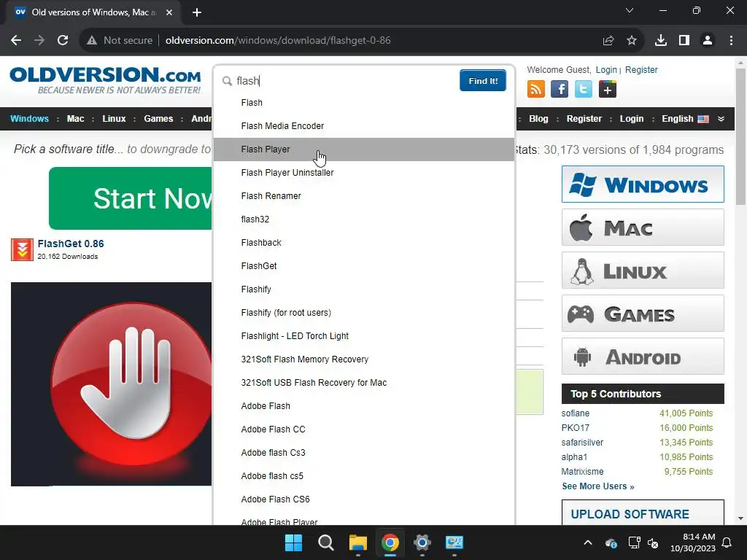Click Register in the nav bar
Image resolution: width=747 pixels, height=560 pixels.
584,119
